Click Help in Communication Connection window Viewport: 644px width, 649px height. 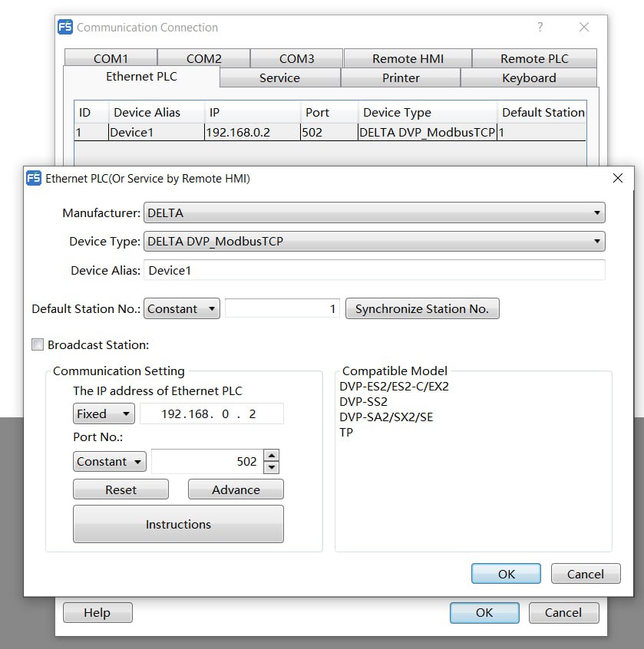pyautogui.click(x=97, y=613)
